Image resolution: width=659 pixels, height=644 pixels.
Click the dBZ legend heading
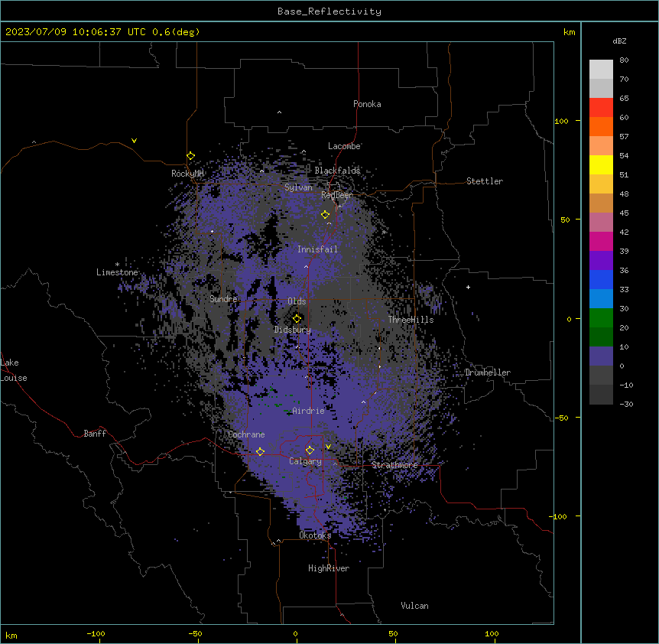[x=619, y=41]
